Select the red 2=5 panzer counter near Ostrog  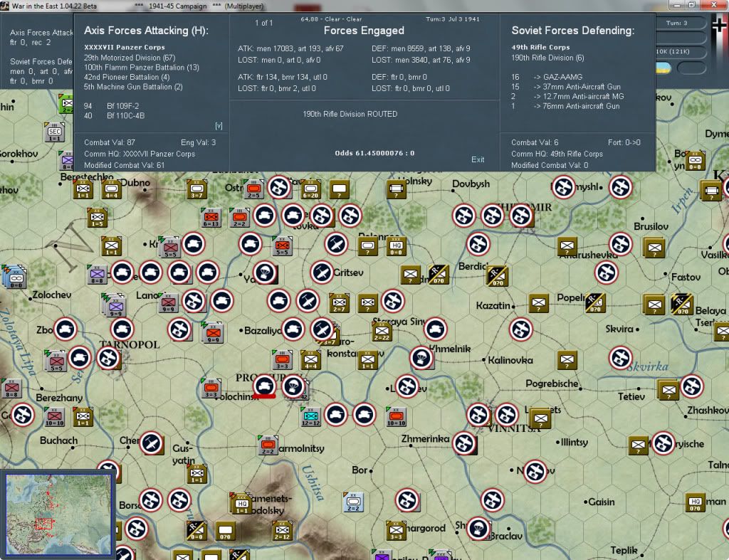[x=253, y=189]
